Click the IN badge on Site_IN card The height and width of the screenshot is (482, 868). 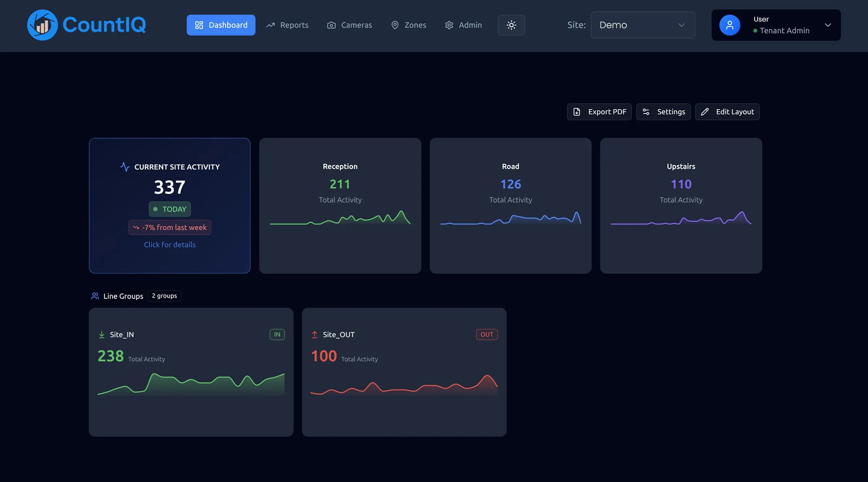tap(277, 334)
